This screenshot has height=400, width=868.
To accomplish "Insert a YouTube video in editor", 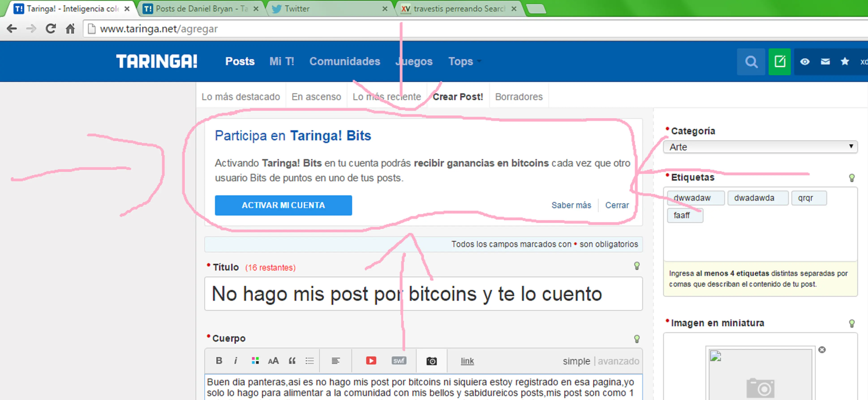I will [x=371, y=361].
